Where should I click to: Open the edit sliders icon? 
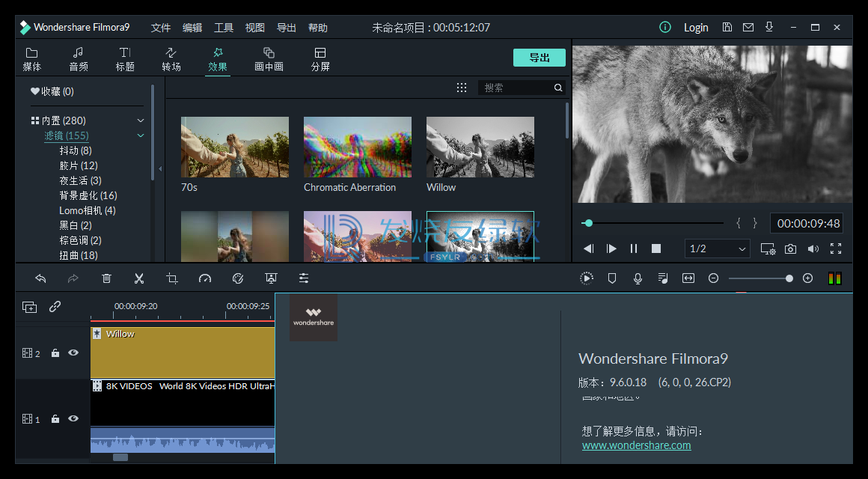click(x=304, y=278)
